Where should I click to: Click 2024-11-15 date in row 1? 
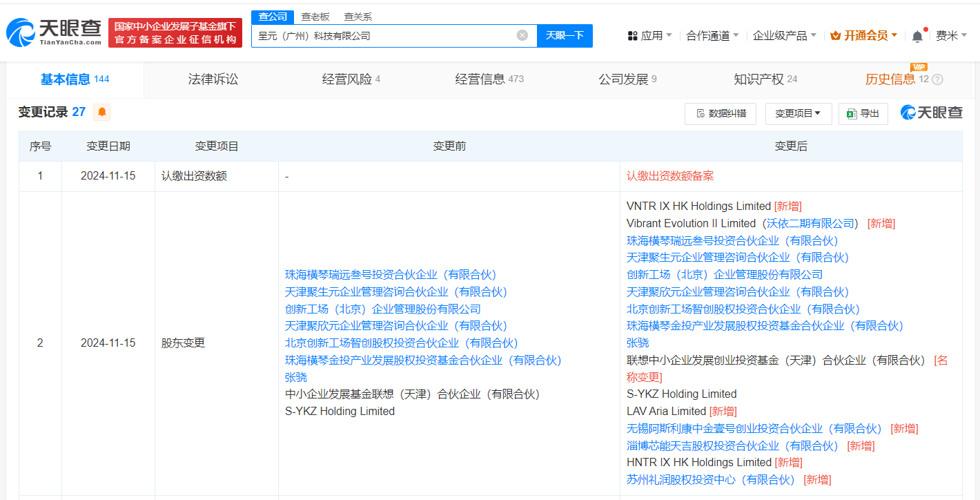tap(108, 176)
